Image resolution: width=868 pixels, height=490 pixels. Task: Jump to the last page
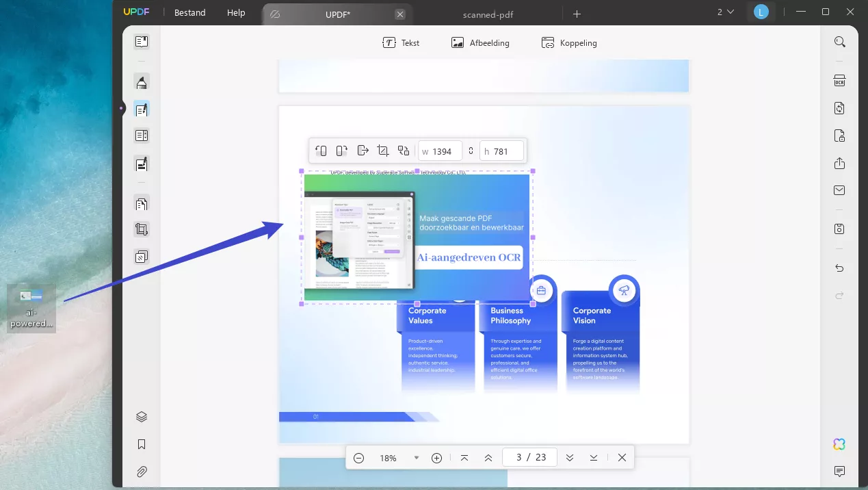594,458
